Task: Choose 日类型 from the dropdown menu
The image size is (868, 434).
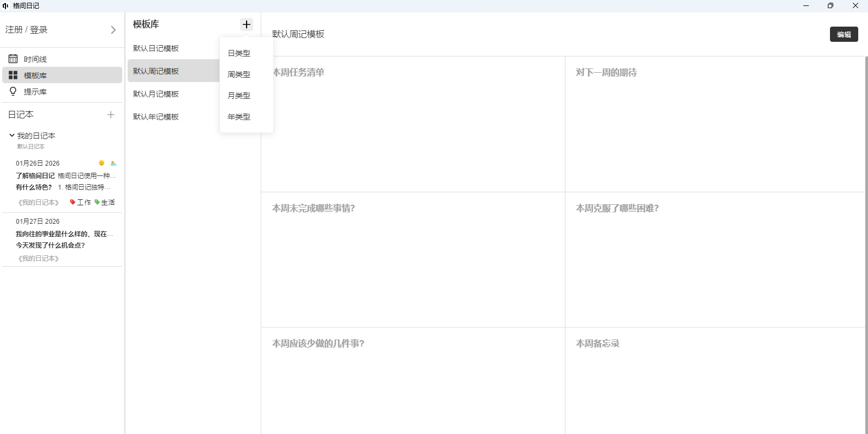Action: [239, 53]
